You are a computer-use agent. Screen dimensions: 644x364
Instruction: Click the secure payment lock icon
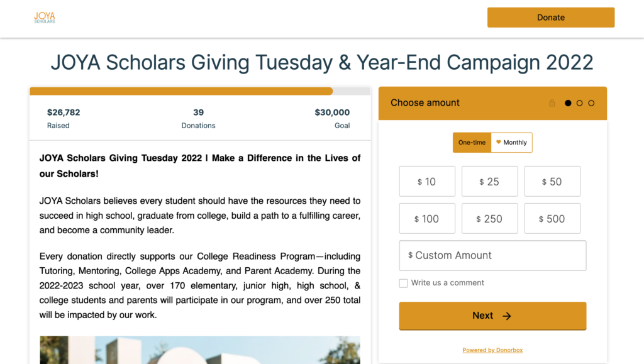point(552,102)
